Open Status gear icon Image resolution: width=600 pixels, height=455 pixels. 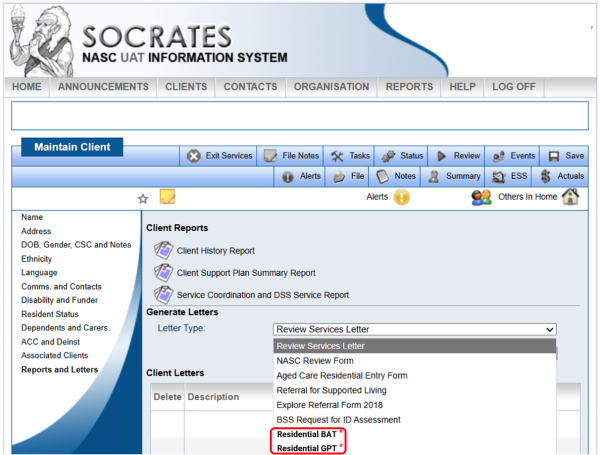pyautogui.click(x=388, y=156)
